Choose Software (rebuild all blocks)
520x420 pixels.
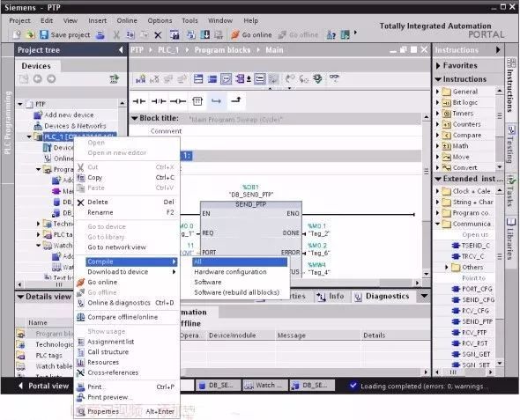[237, 292]
